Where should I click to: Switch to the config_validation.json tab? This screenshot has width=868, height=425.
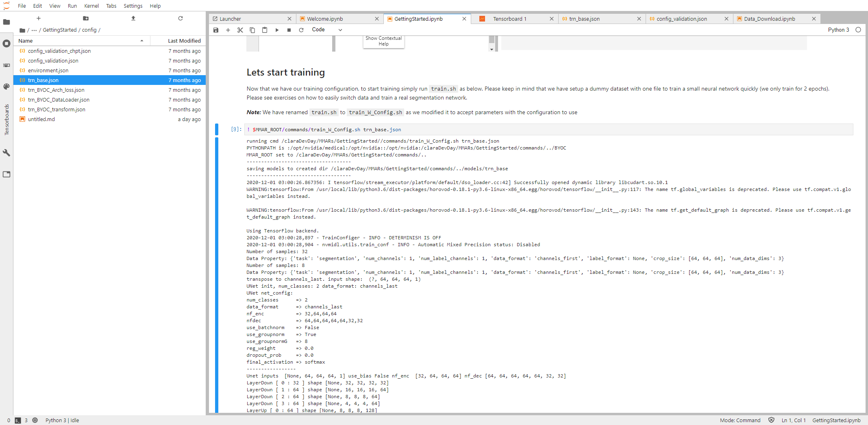pyautogui.click(x=689, y=19)
